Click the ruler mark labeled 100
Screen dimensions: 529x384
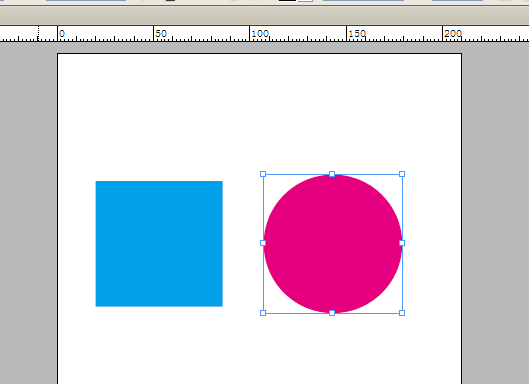click(260, 34)
